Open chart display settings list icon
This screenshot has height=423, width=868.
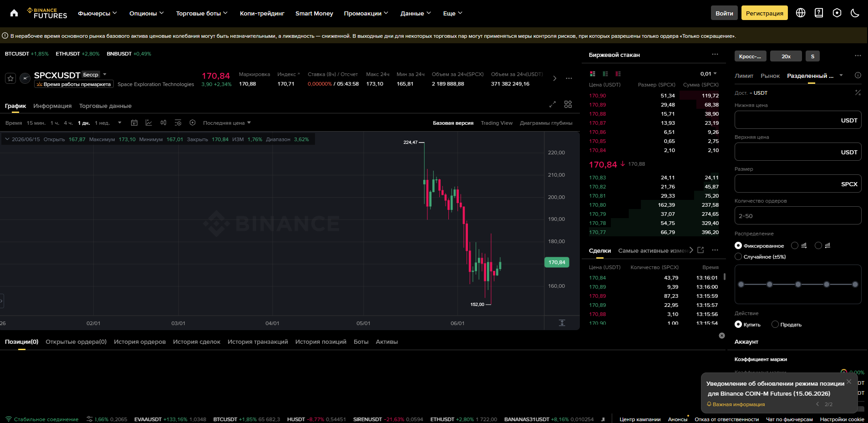pyautogui.click(x=178, y=122)
